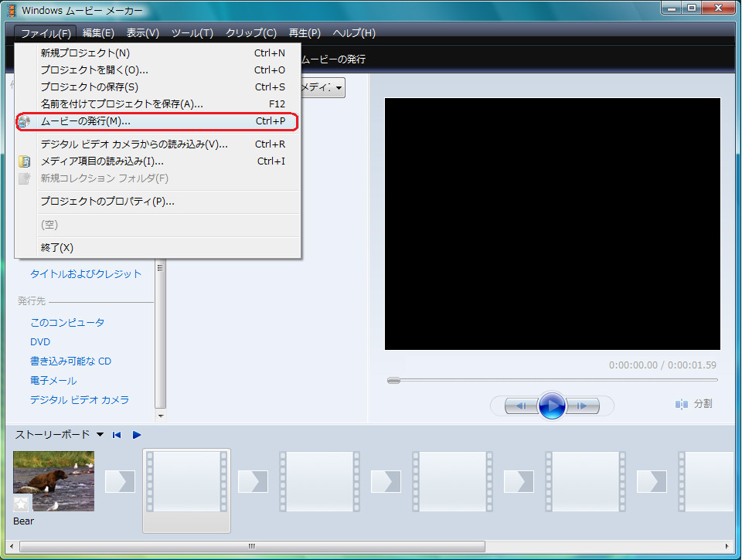Rewind the storyboard with the rewind icon
The width and height of the screenshot is (742, 560).
tap(117, 435)
